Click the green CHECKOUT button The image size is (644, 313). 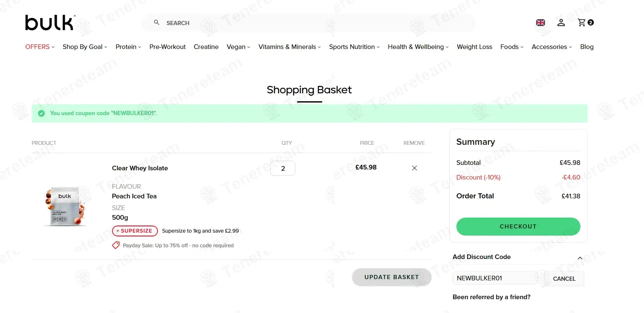pos(518,226)
